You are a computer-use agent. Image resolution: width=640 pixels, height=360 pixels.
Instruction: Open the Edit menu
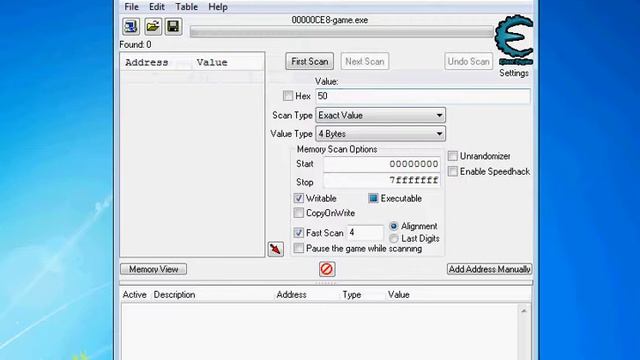157,7
